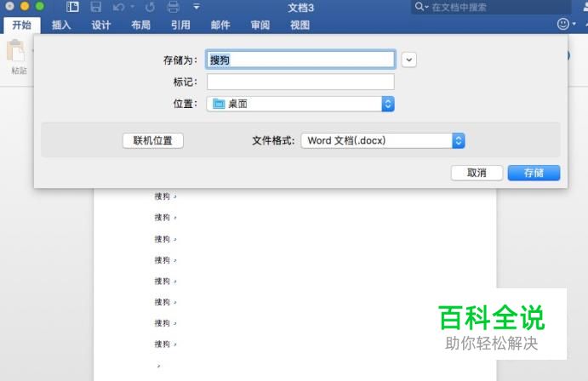Open the 引用 tab
This screenshot has height=381, width=588.
click(180, 26)
